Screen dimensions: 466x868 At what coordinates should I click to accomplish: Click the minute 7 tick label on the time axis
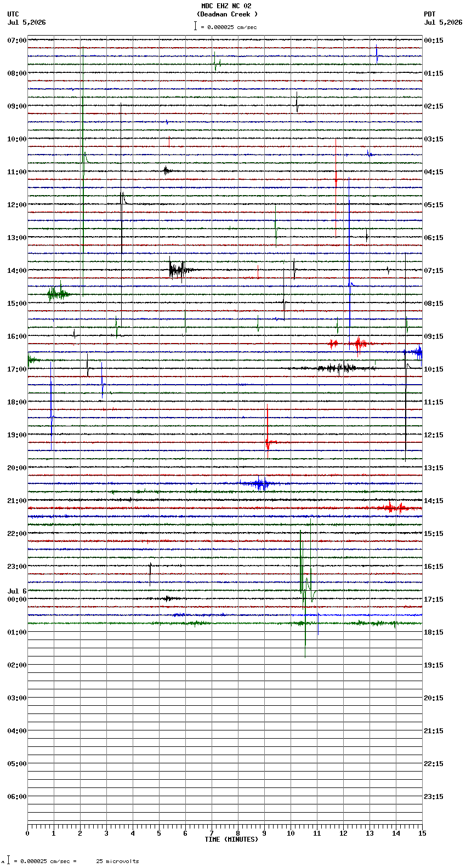[212, 833]
